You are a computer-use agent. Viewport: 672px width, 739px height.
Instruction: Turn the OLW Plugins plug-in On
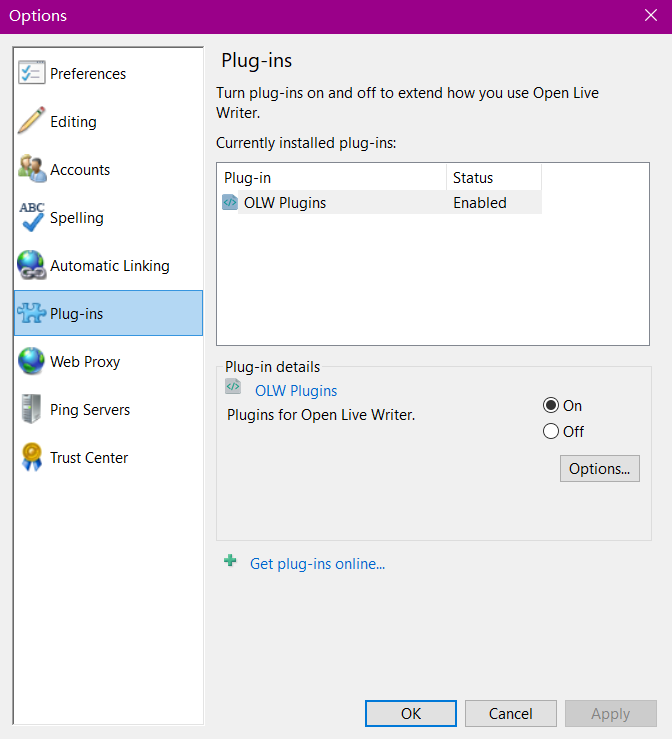click(550, 405)
